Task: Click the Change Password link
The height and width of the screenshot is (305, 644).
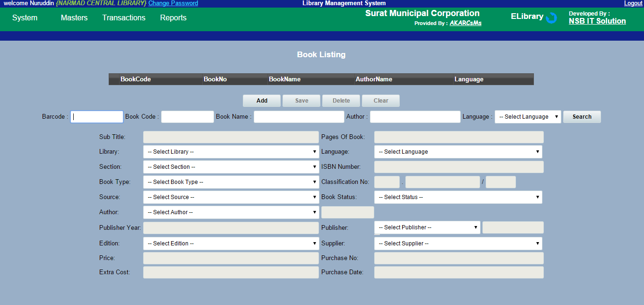Action: click(173, 3)
